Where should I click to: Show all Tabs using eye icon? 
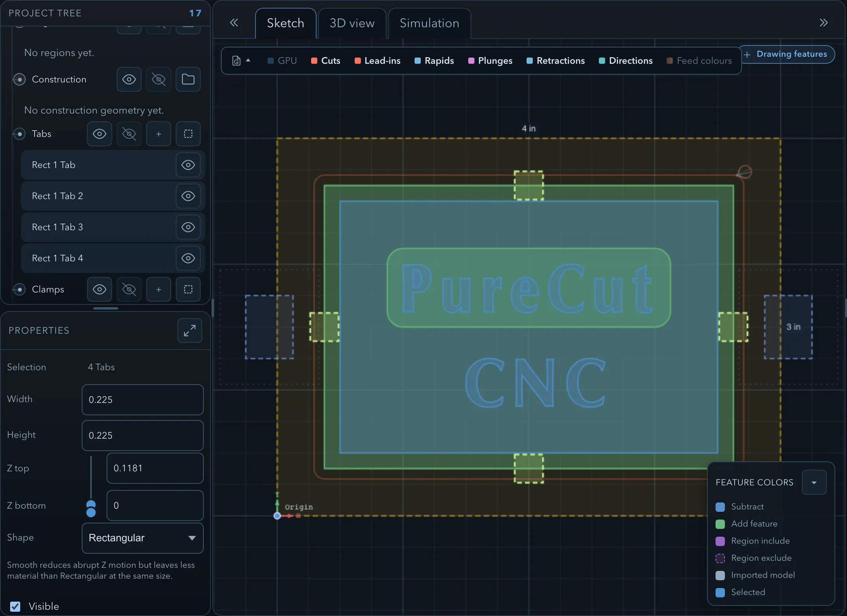[100, 134]
